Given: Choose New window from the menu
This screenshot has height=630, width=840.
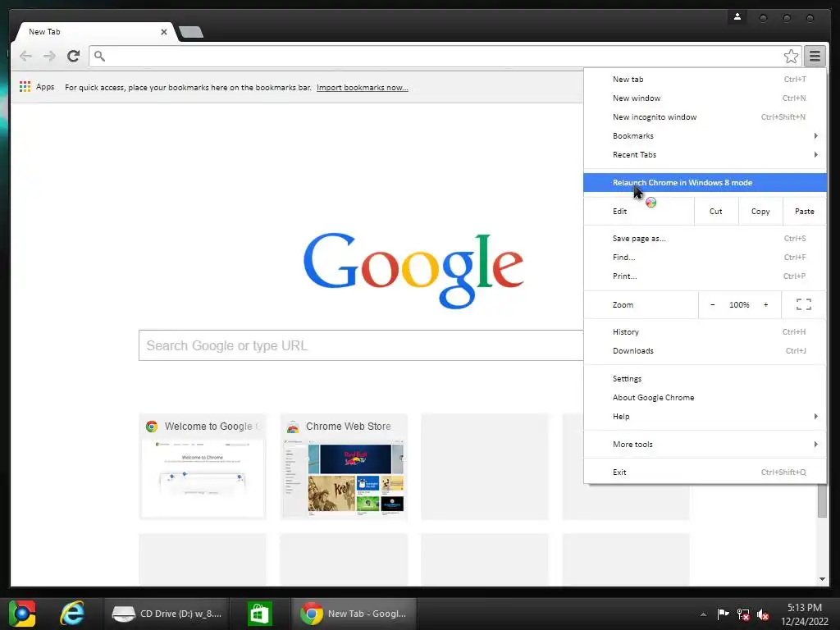Looking at the screenshot, I should coord(705,98).
